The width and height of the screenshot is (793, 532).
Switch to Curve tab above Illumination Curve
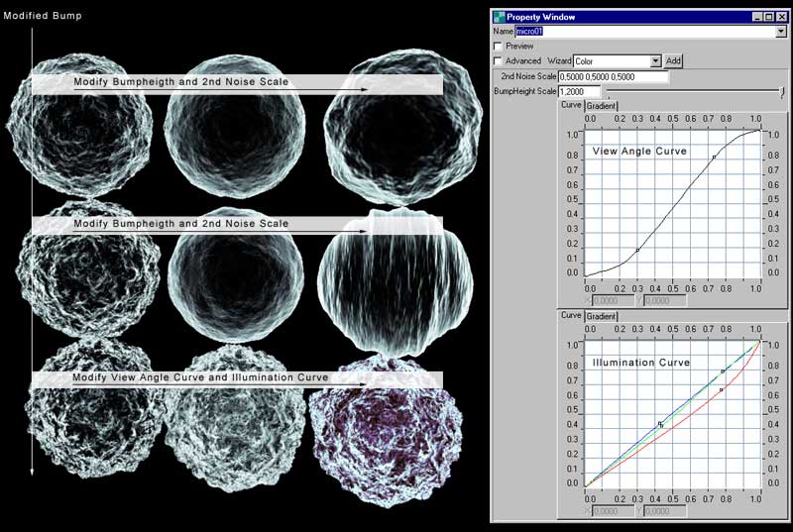(571, 315)
